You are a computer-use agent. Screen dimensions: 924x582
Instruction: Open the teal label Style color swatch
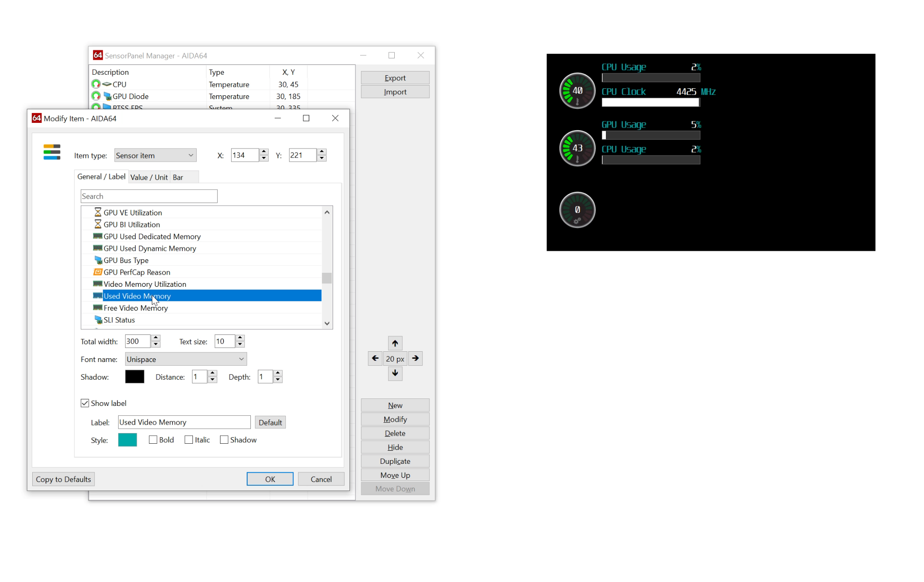[x=128, y=440]
